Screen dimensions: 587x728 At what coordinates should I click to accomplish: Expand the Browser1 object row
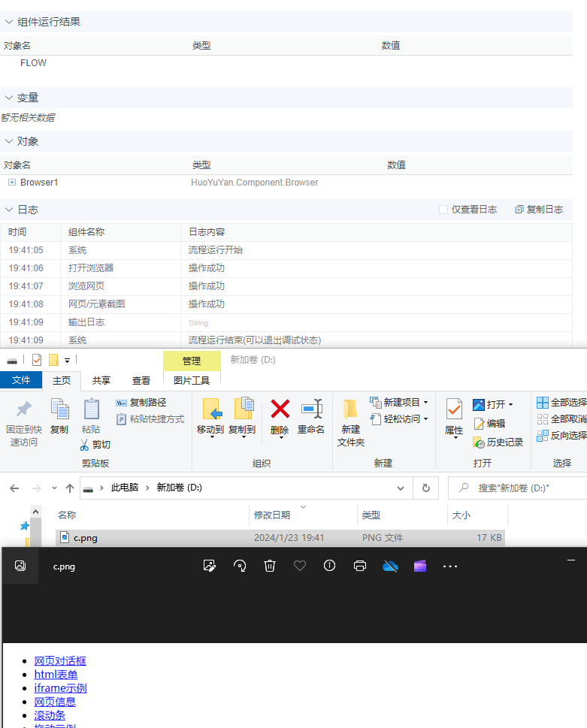pyautogui.click(x=12, y=183)
